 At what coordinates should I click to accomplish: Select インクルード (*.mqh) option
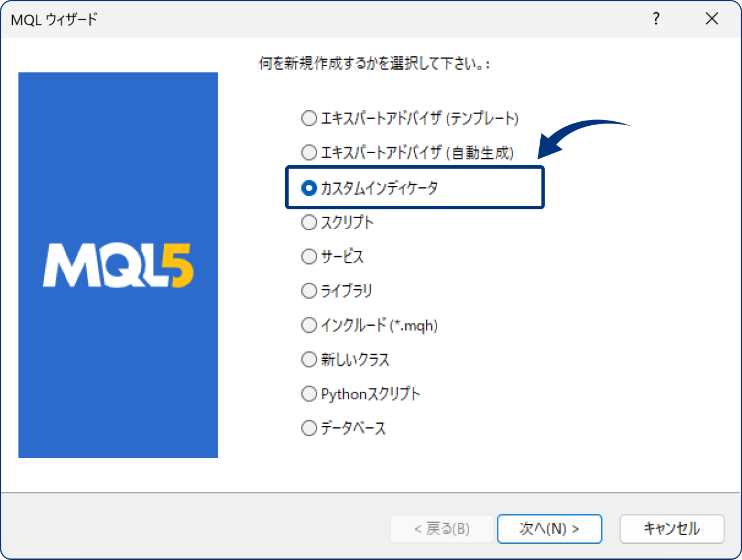[x=309, y=325]
